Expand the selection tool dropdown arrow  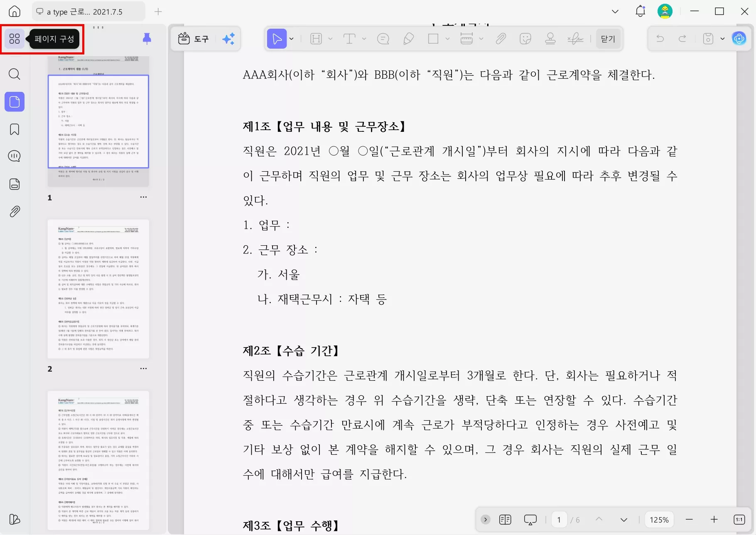point(292,39)
